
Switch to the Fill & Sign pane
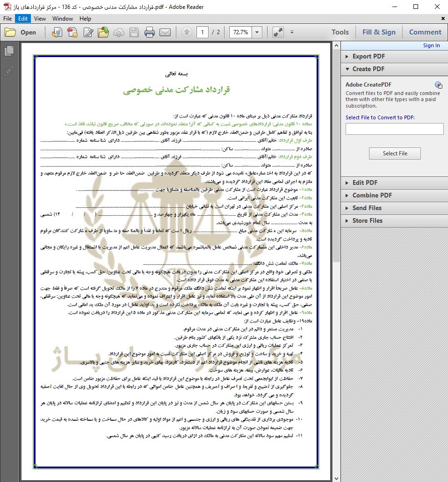pyautogui.click(x=378, y=32)
